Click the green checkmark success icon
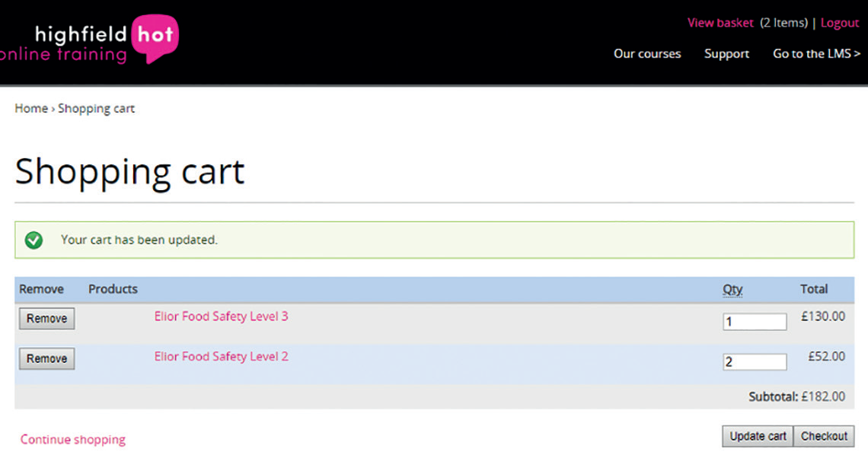868x471 pixels. pyautogui.click(x=34, y=240)
